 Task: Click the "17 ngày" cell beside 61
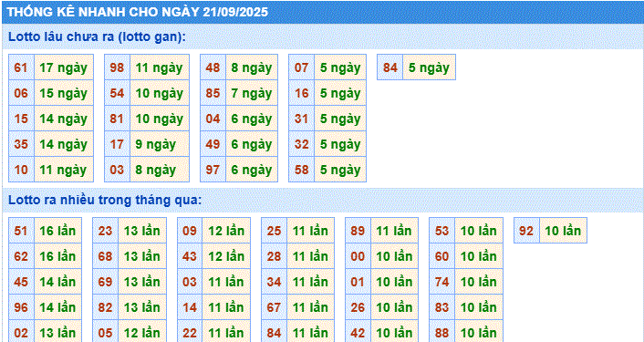pyautogui.click(x=64, y=67)
